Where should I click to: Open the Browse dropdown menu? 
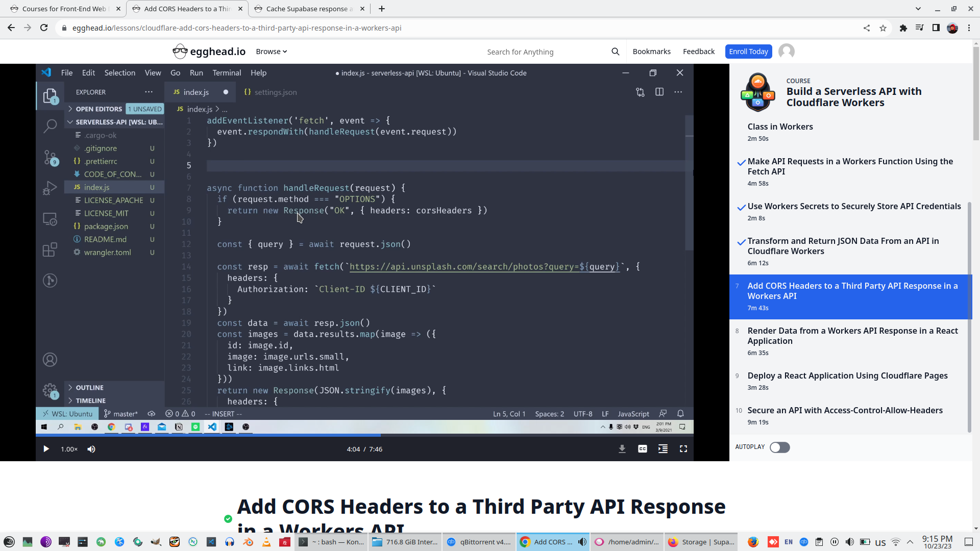271,52
